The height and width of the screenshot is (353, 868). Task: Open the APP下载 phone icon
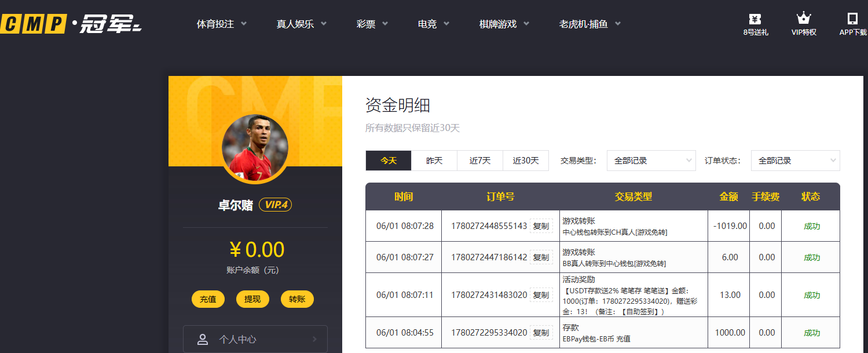pyautogui.click(x=852, y=18)
